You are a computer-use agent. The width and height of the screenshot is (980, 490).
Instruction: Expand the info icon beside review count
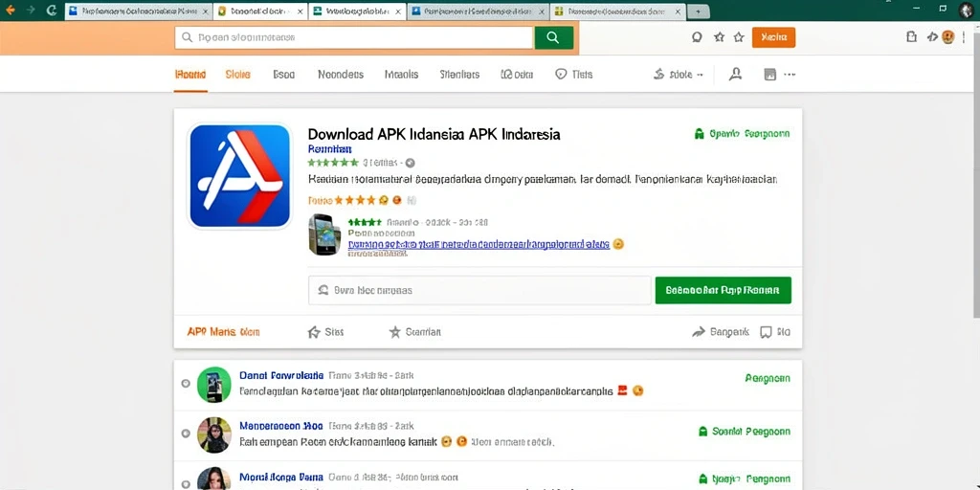410,163
